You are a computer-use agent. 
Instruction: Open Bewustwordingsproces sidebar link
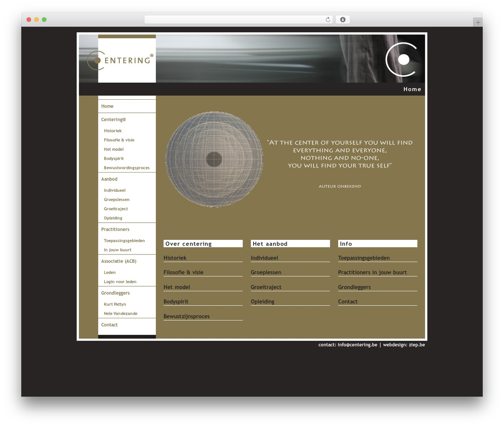126,168
